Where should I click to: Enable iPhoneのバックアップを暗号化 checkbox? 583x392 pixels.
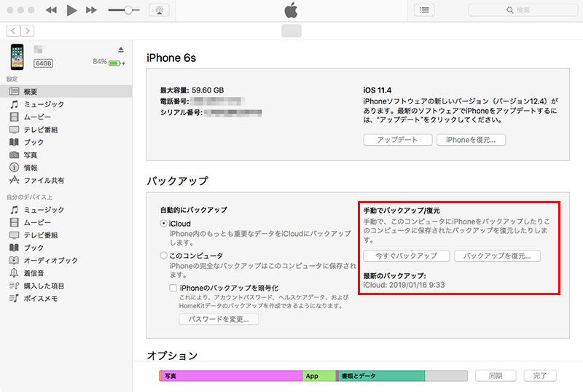[173, 288]
